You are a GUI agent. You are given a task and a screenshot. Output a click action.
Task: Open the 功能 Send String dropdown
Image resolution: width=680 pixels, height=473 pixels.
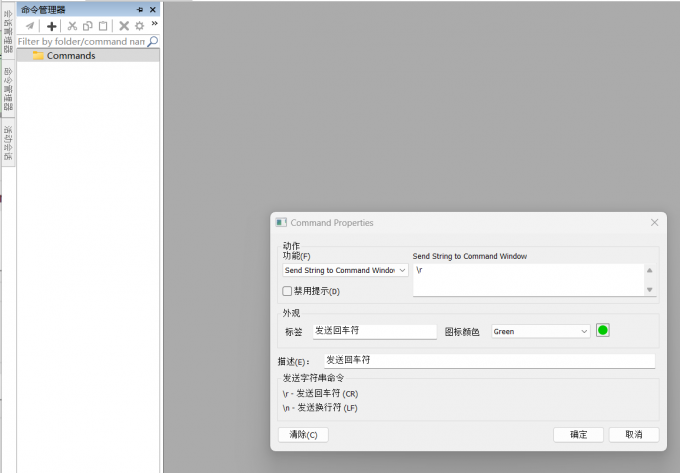[x=346, y=270]
